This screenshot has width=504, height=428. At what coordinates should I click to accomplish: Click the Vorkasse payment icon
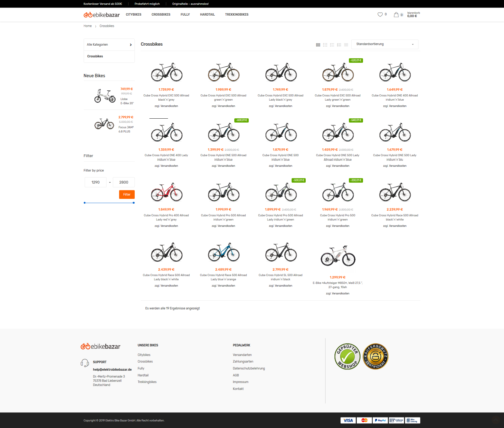click(x=396, y=420)
